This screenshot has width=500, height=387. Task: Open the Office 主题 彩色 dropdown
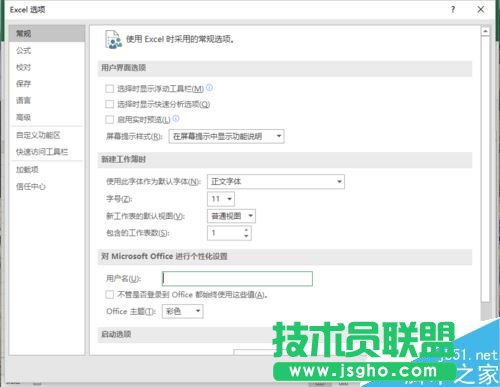pos(183,311)
